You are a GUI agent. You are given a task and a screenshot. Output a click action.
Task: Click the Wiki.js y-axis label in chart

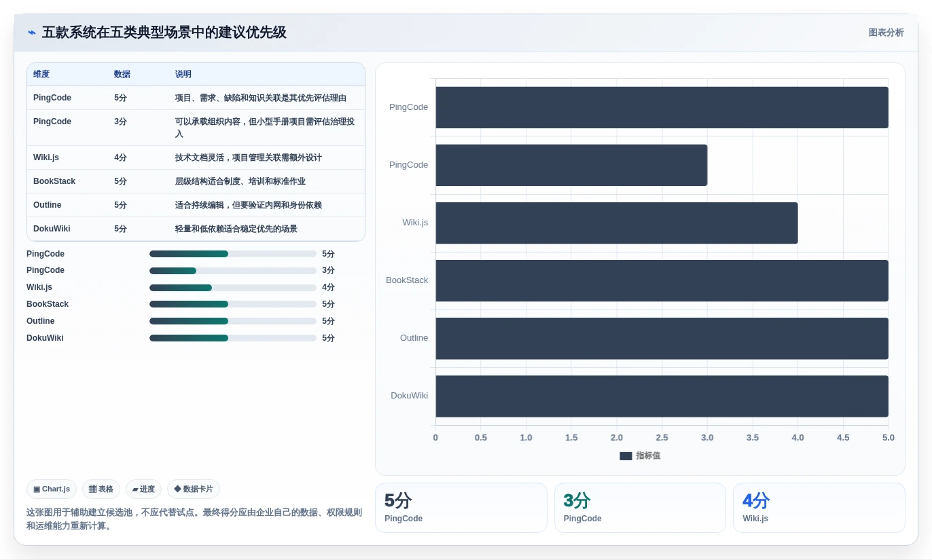pos(415,223)
